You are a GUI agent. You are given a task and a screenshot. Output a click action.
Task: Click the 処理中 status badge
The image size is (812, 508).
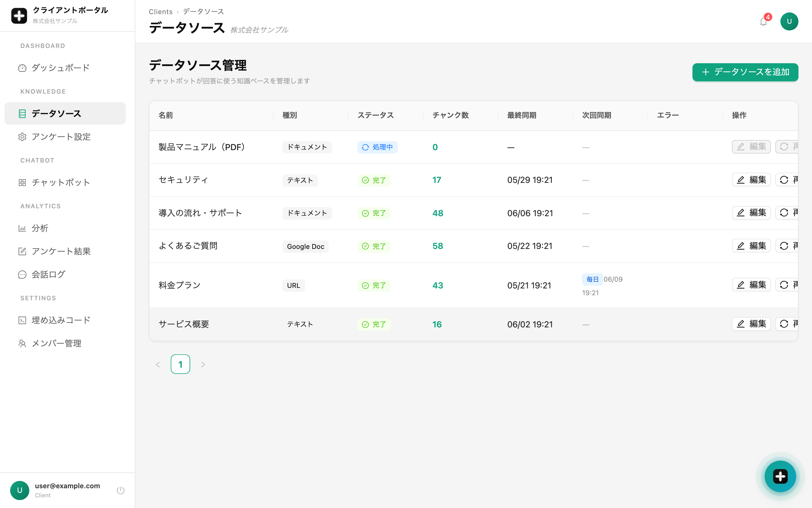[x=378, y=147]
